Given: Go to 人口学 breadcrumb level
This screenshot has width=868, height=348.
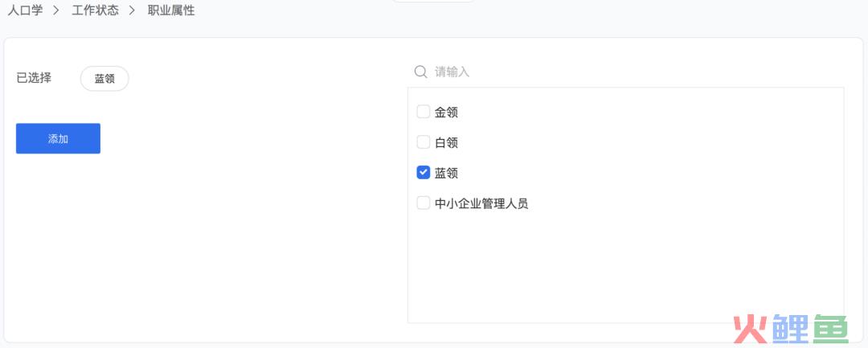Looking at the screenshot, I should click(26, 10).
